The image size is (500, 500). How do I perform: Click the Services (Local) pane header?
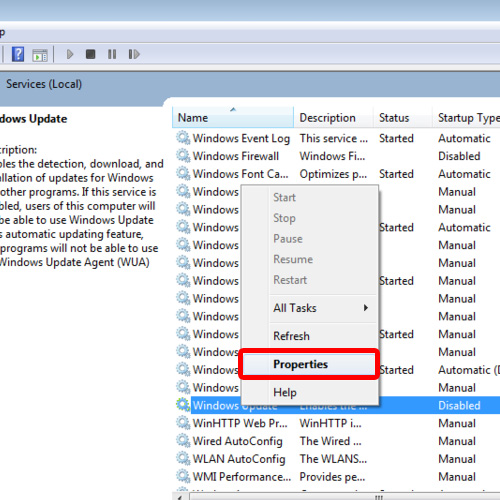[44, 84]
